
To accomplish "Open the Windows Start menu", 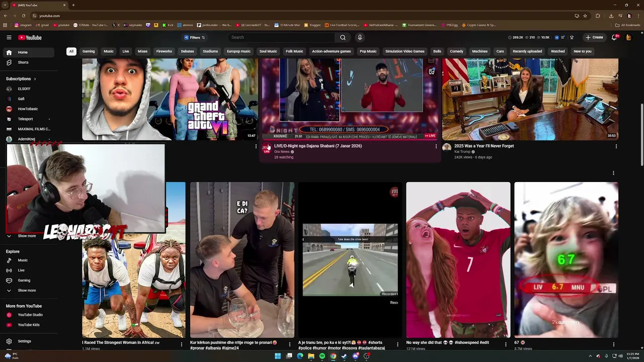I will click(x=277, y=356).
